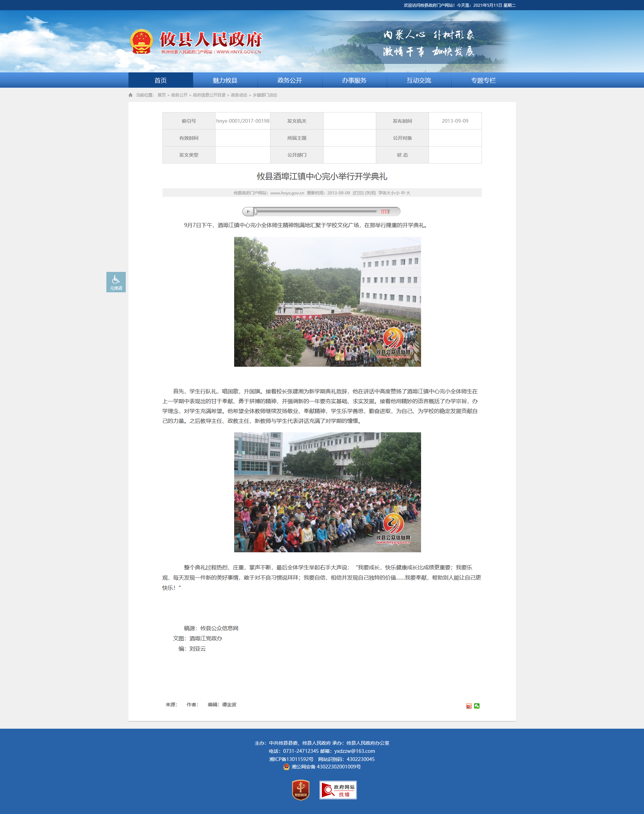This screenshot has height=814, width=644.
Task: Open the 党政机关 badge icon in footer
Action: (x=300, y=790)
